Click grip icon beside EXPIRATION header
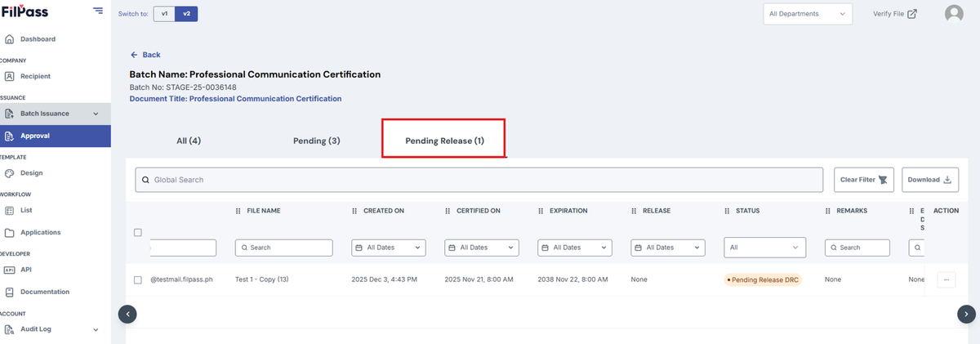This screenshot has width=980, height=344. coord(541,211)
